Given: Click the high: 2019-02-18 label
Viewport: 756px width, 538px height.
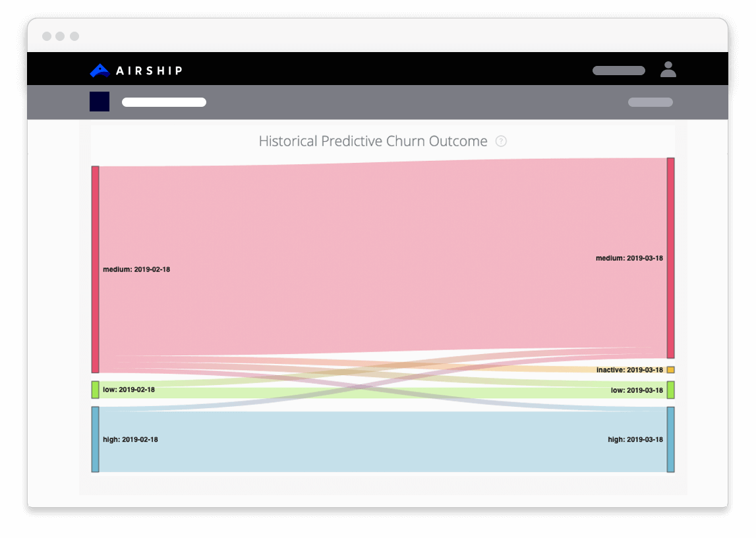Looking at the screenshot, I should (131, 440).
